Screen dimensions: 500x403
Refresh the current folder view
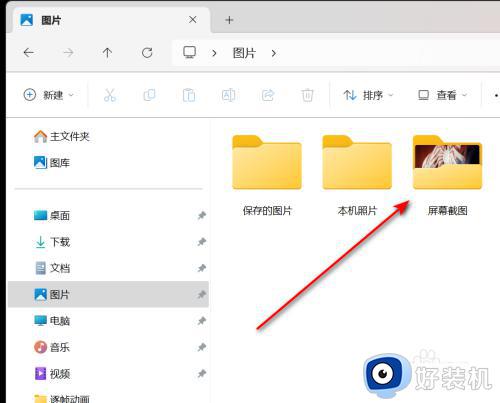coord(147,53)
